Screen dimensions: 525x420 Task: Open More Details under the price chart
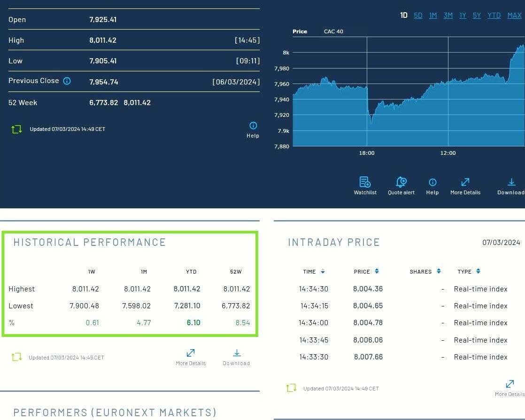(x=465, y=186)
